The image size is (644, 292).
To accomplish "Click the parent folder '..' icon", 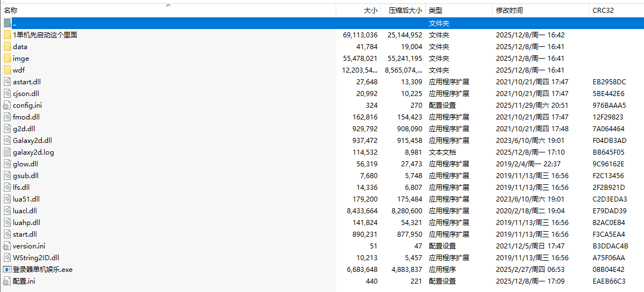I will 7,23.
